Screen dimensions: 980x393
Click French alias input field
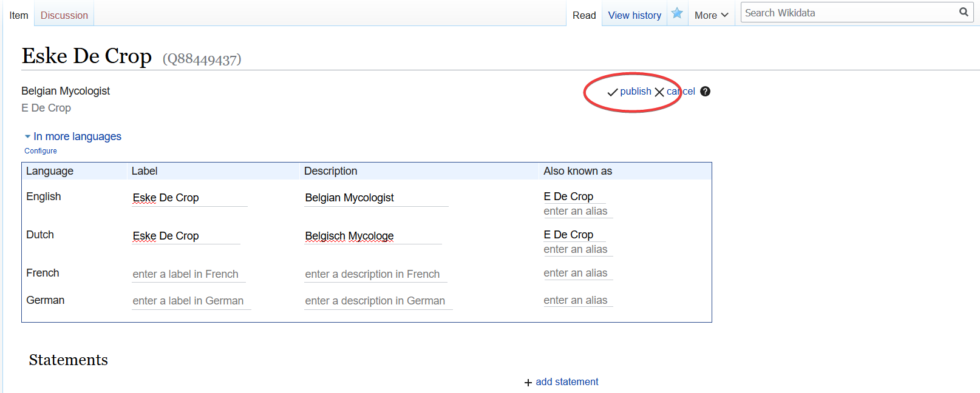pos(578,273)
